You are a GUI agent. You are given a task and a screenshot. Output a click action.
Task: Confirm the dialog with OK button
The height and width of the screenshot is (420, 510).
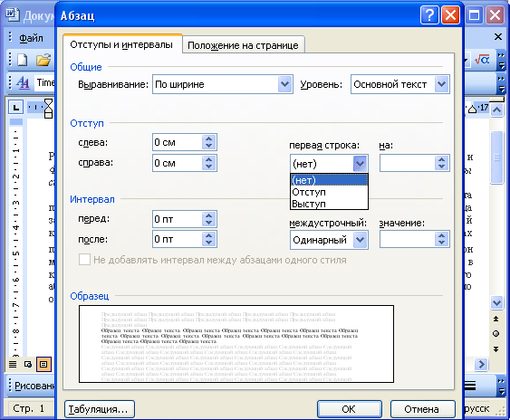click(349, 409)
